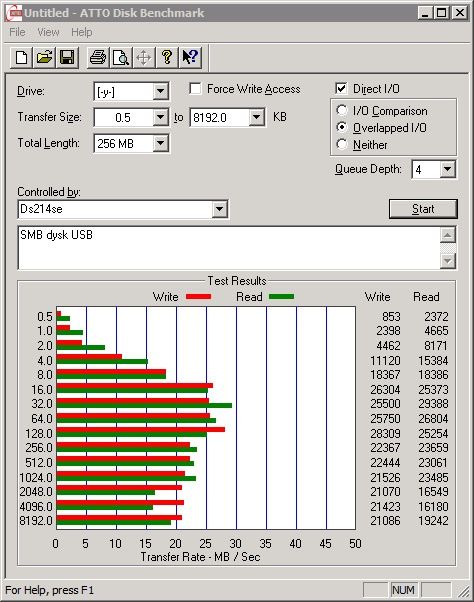This screenshot has width=474, height=602.
Task: Open the Controlled by Ds214se dropdown
Action: point(219,209)
